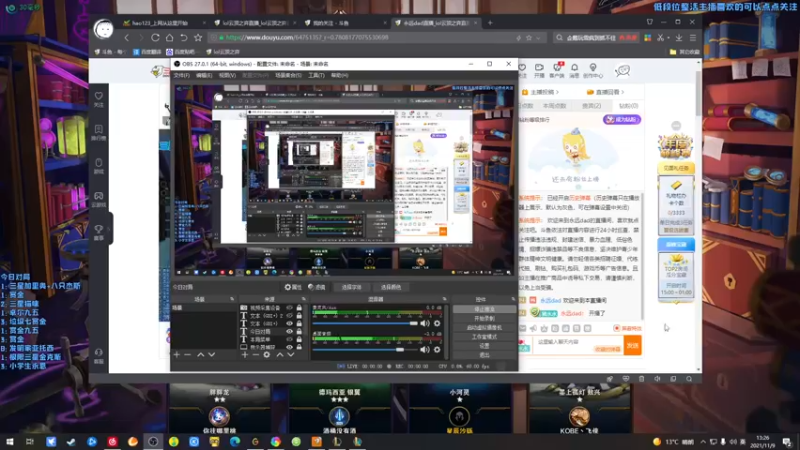The image size is (800, 450).
Task: Toggle lock on 本周菜单 source
Action: (x=299, y=339)
